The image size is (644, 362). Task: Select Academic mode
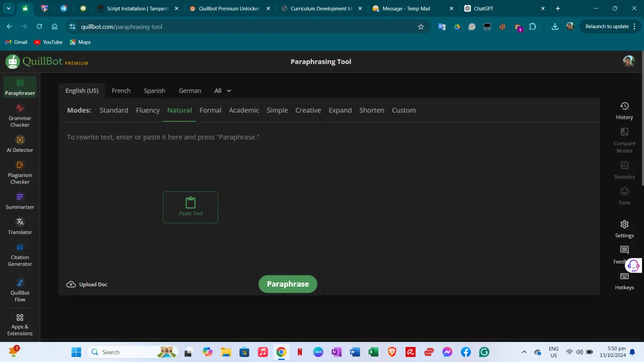tap(244, 110)
